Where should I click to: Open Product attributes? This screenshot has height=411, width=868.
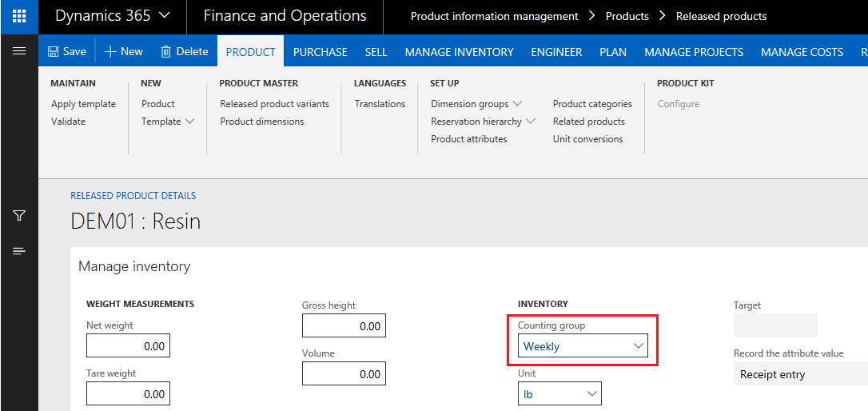[469, 139]
